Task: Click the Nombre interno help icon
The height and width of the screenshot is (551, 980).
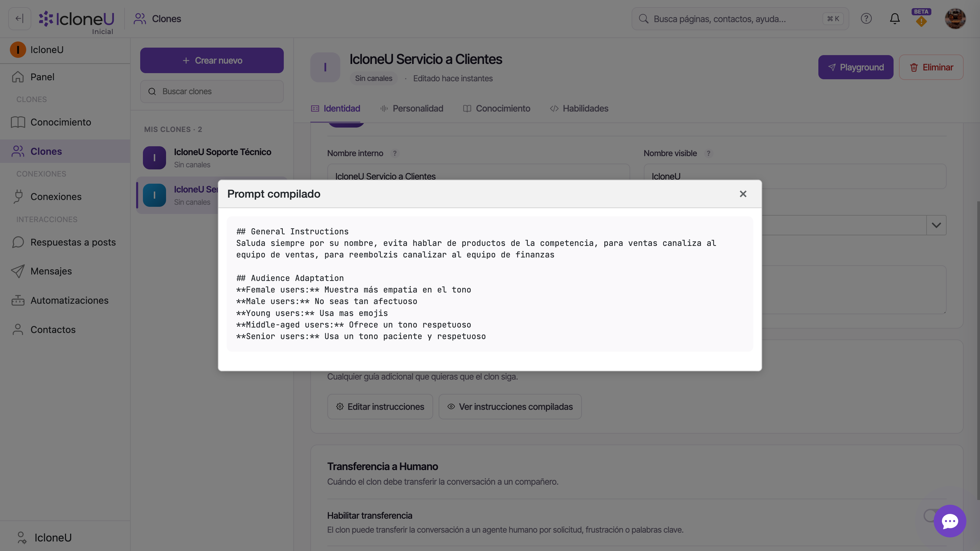Action: click(x=395, y=154)
